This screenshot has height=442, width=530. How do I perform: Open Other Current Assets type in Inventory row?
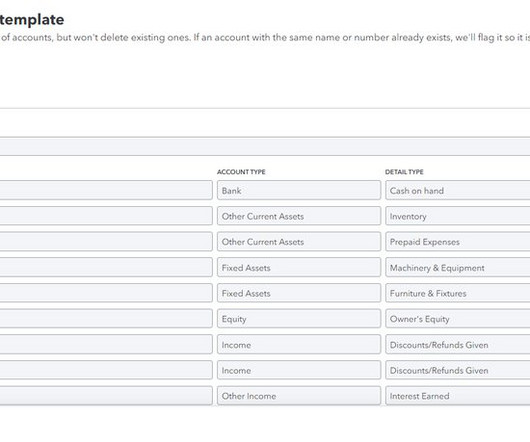[299, 216]
